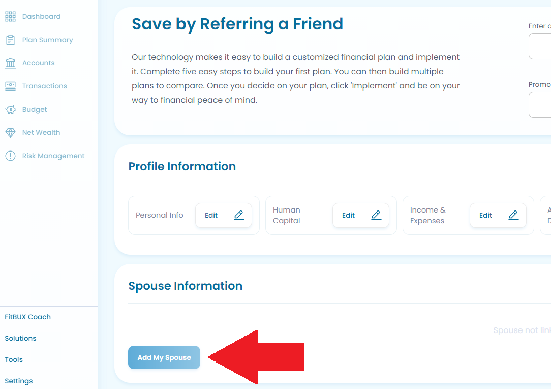Edit Income & Expenses details
The image size is (551, 392).
tap(498, 215)
